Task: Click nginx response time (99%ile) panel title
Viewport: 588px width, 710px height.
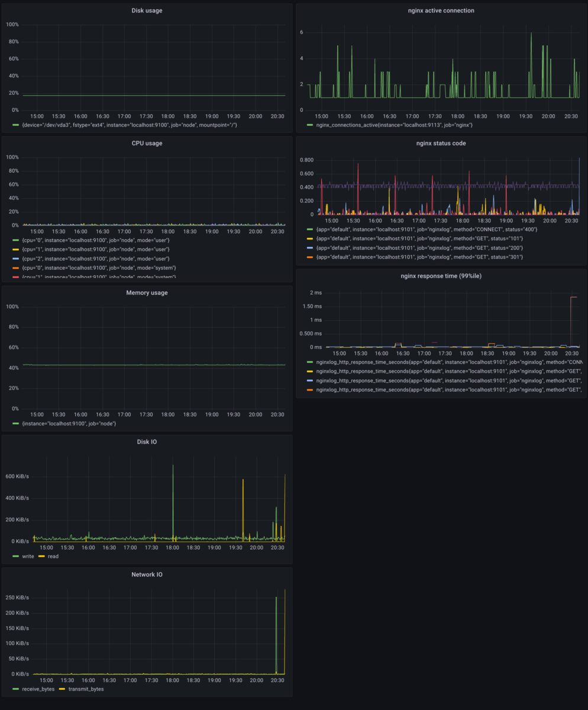Action: [x=441, y=275]
